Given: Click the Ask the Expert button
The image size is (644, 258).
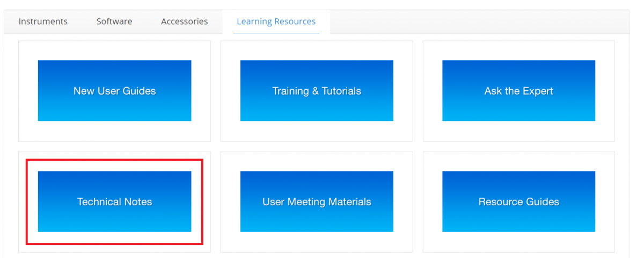Looking at the screenshot, I should [x=518, y=90].
